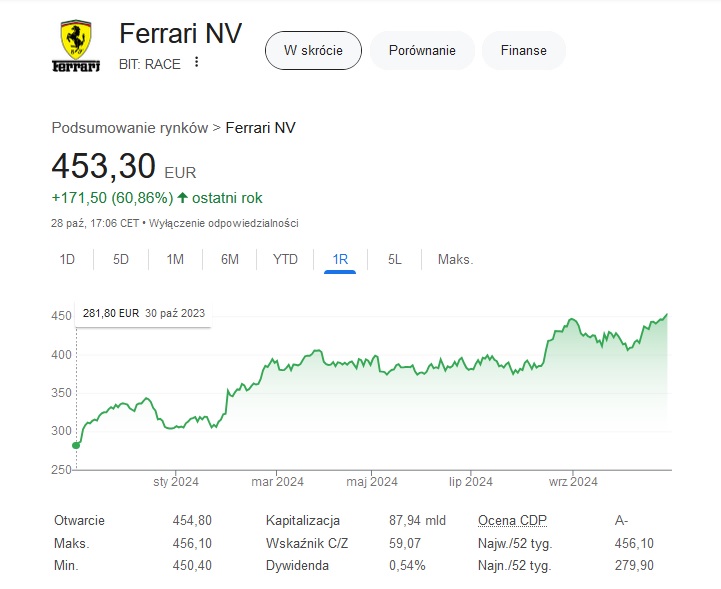Viewport: 721px width, 589px height.
Task: Click the "maj 2024" axis label
Action: point(372,482)
